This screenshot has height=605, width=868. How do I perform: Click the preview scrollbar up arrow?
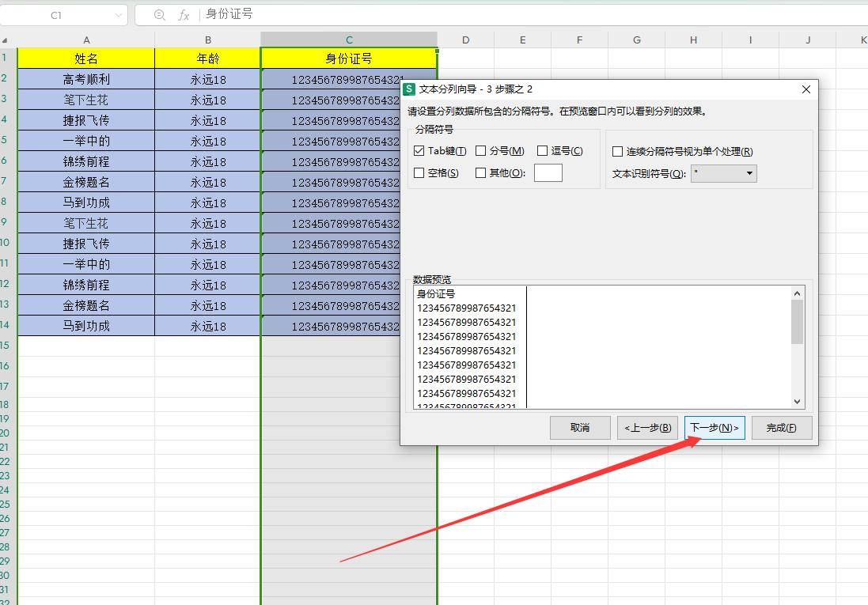pos(797,293)
